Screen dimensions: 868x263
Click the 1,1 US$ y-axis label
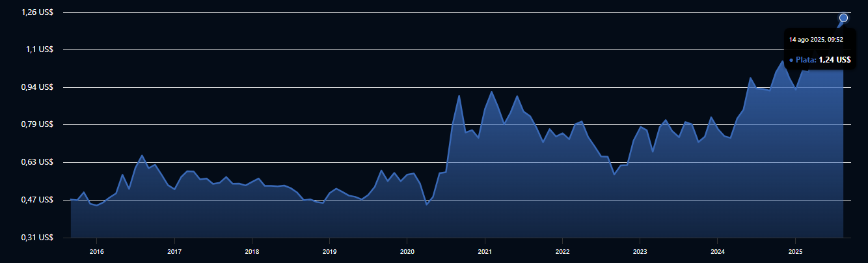(40, 49)
